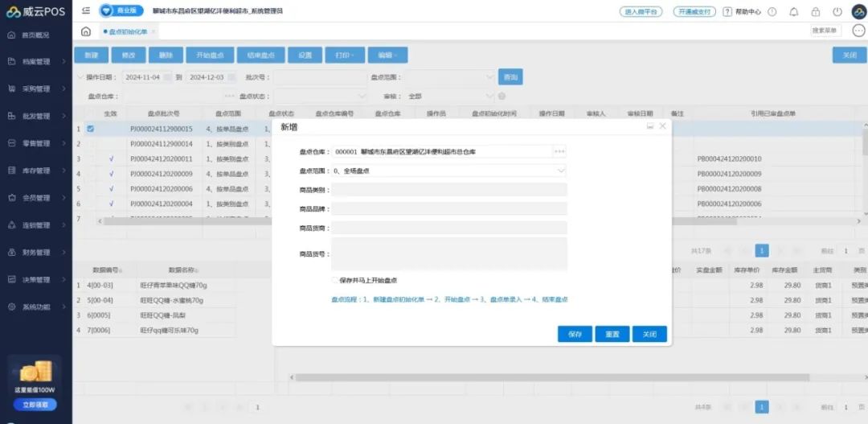Click the user avatar at top right

858,12
